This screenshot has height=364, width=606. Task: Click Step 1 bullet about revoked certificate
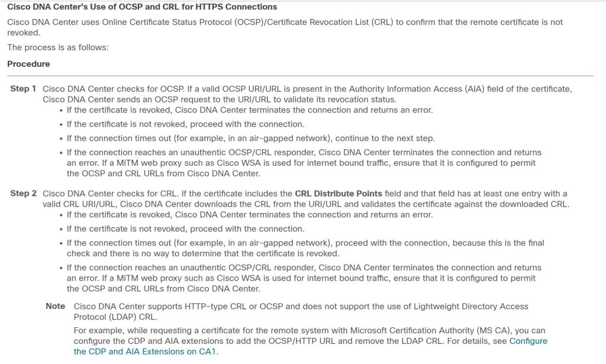[250, 110]
